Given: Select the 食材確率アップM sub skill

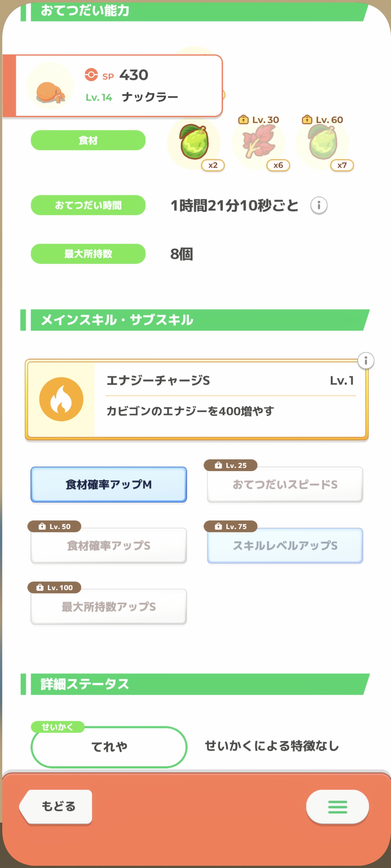Looking at the screenshot, I should click(x=109, y=485).
